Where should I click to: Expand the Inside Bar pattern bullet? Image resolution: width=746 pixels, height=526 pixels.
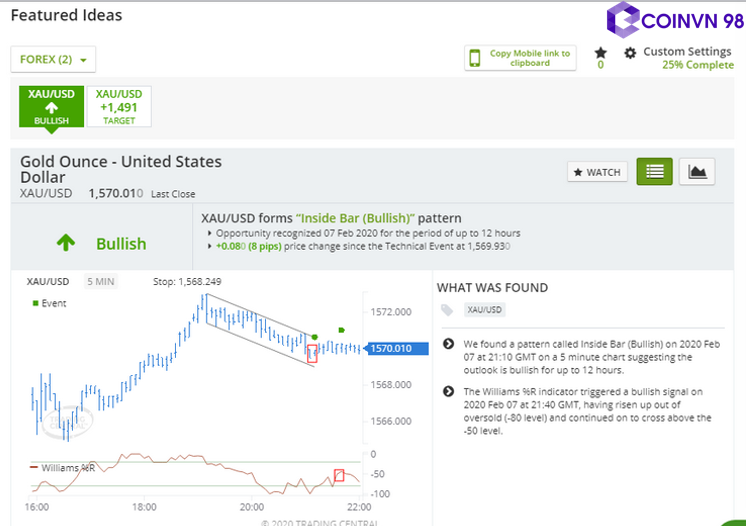pyautogui.click(x=448, y=343)
